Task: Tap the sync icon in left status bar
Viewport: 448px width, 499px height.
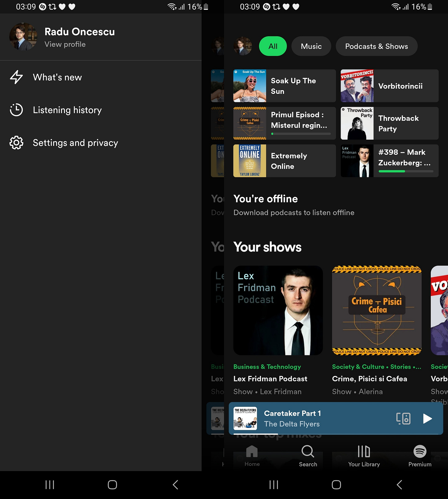Action: (x=52, y=7)
